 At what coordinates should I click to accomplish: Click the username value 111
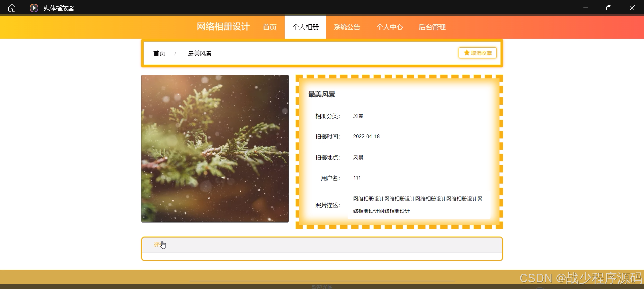pyautogui.click(x=357, y=178)
